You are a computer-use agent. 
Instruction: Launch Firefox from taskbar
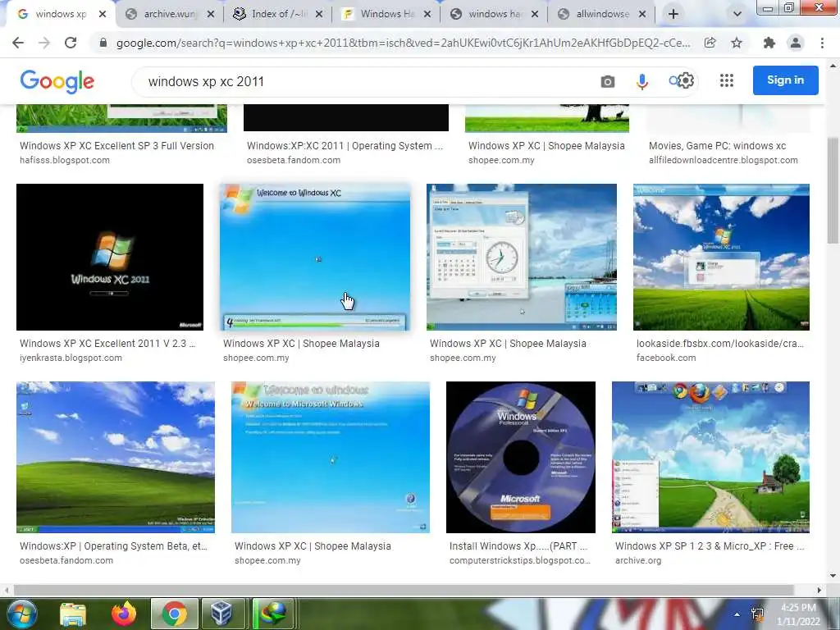[124, 614]
